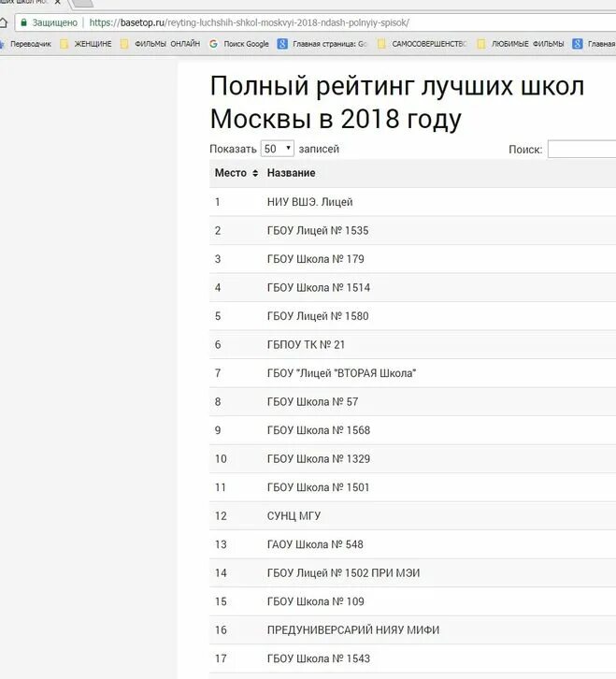The width and height of the screenshot is (616, 679).
Task: Select row ГБОУ Лицей № 1580
Action: (x=412, y=316)
